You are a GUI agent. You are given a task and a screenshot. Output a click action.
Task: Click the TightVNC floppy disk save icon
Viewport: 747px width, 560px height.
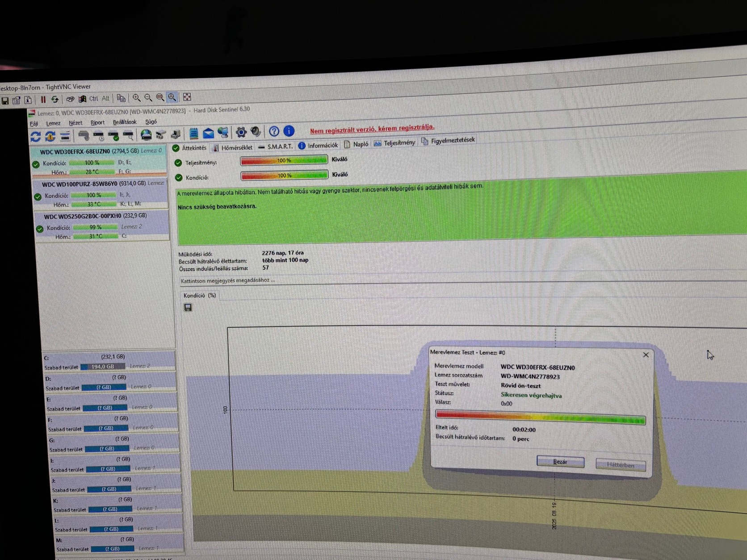coord(5,101)
